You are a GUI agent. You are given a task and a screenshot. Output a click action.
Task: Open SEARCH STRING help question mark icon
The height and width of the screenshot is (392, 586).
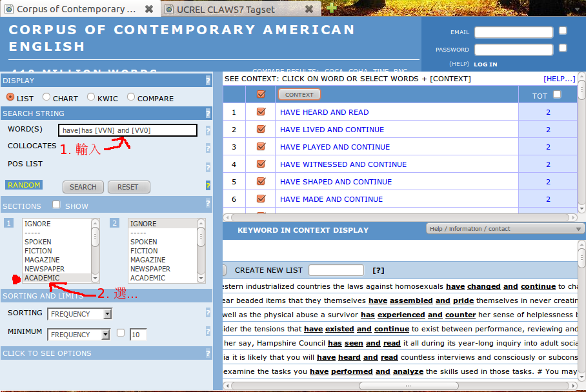tap(208, 113)
